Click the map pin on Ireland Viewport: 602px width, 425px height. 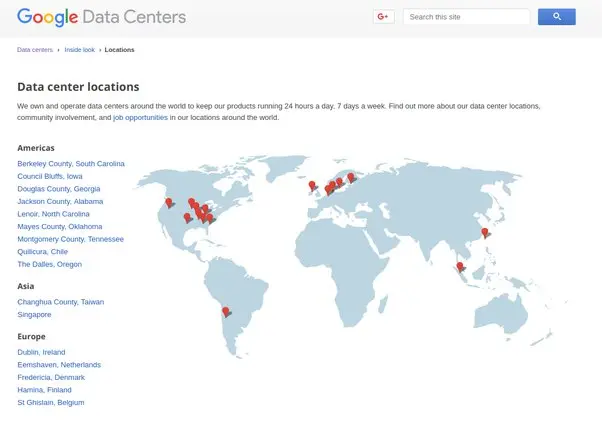coord(313,186)
